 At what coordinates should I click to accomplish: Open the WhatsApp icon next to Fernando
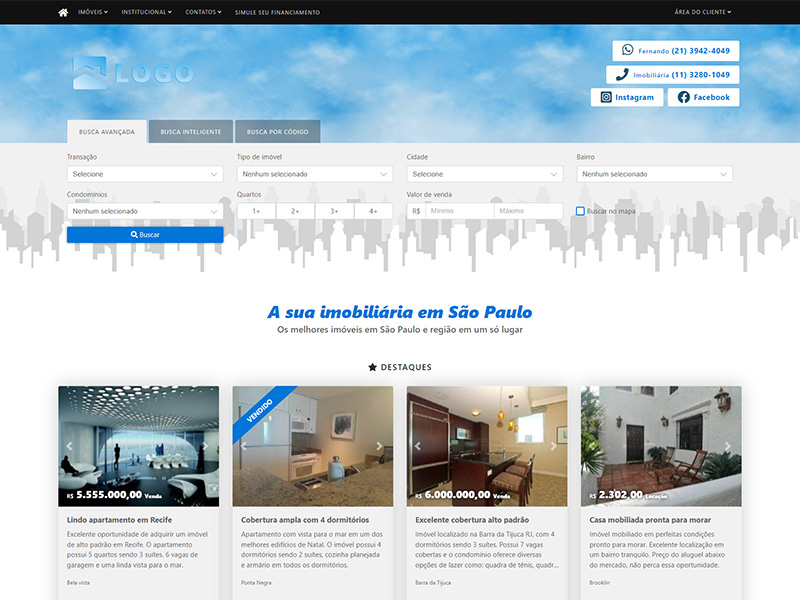628,50
